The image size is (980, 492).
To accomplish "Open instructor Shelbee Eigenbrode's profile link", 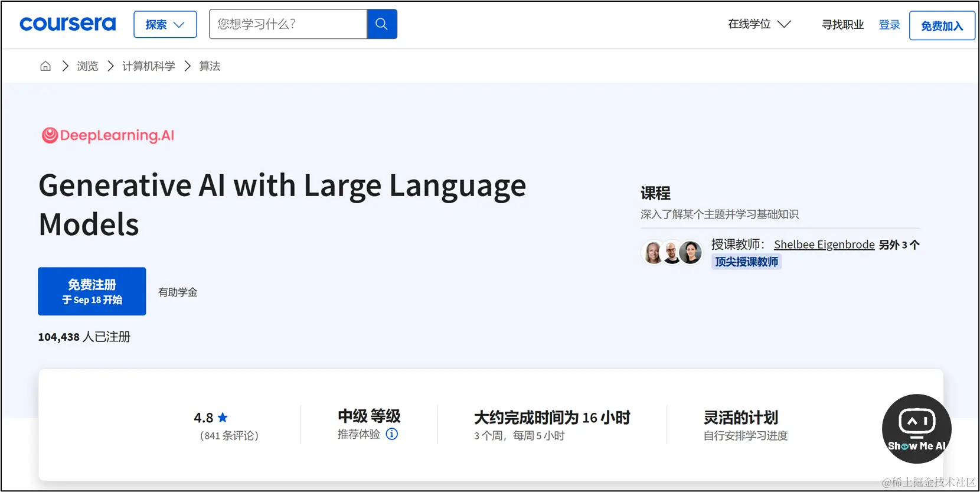I will click(824, 245).
